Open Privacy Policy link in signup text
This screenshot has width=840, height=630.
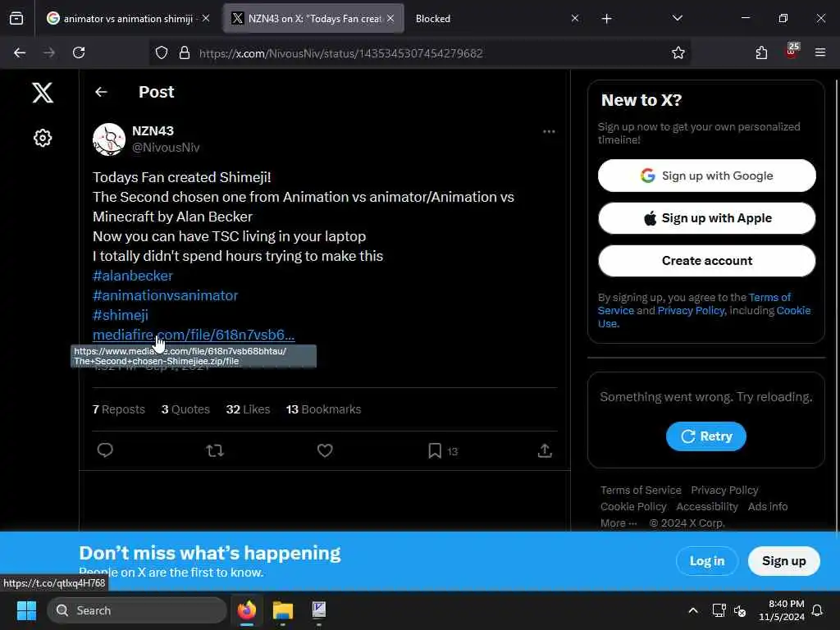[691, 311]
